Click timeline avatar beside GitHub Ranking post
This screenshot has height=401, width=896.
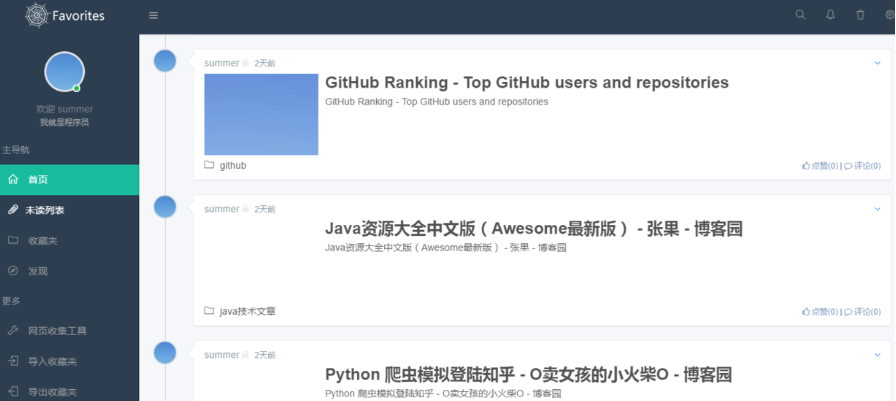click(x=165, y=61)
